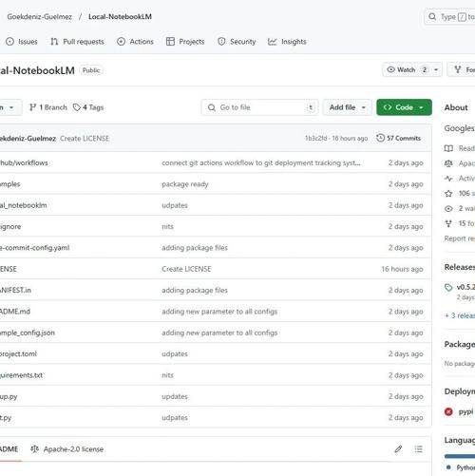Screen dimensions: 475x476
Task: Open the Insights tab
Action: tap(287, 42)
